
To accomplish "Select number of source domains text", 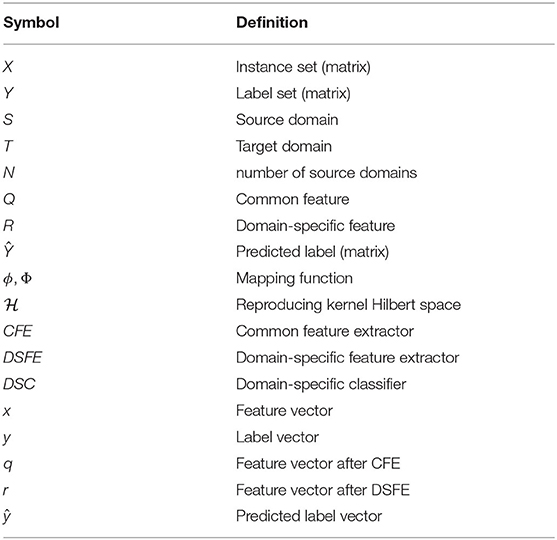I will pos(326,173).
